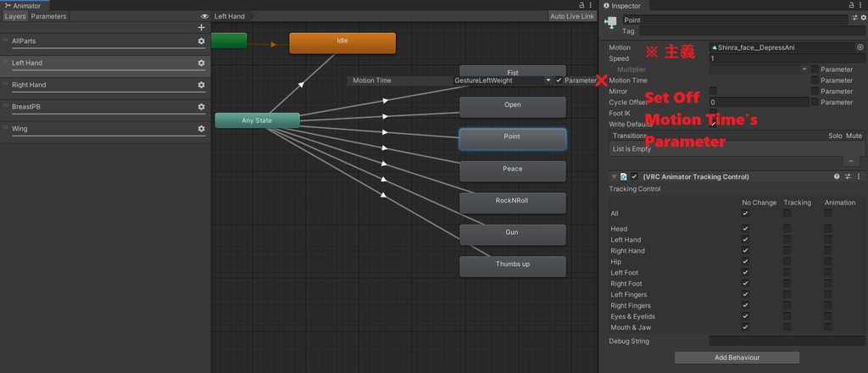Select the Open state node
Viewport: 868px width, 373px height.
[513, 108]
